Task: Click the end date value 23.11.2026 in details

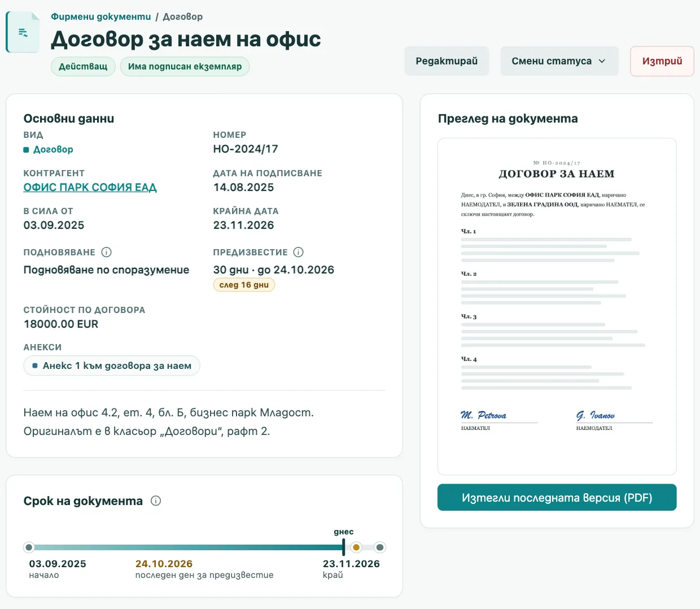Action: (x=243, y=225)
